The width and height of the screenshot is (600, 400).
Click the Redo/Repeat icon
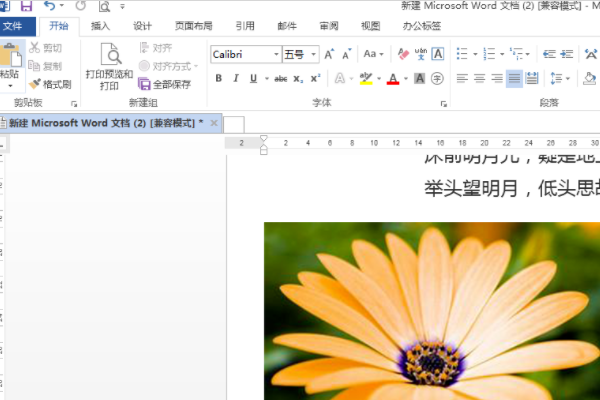pyautogui.click(x=80, y=6)
